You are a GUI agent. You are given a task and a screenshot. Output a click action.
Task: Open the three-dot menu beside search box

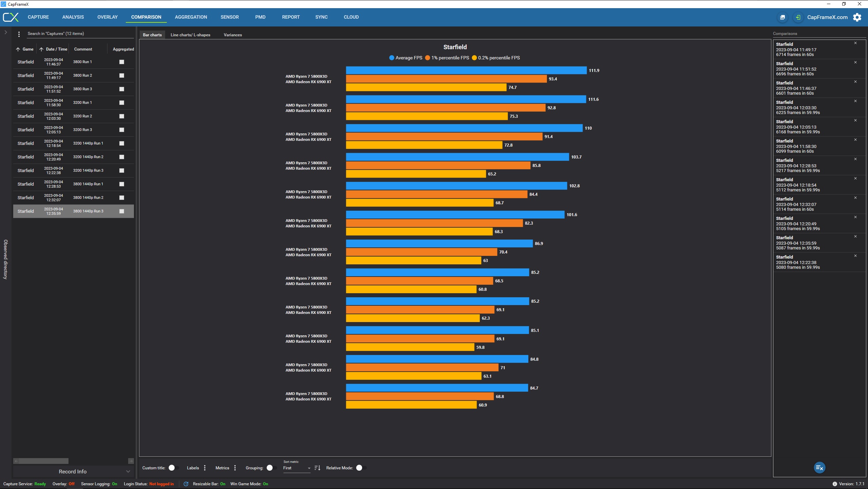click(19, 34)
